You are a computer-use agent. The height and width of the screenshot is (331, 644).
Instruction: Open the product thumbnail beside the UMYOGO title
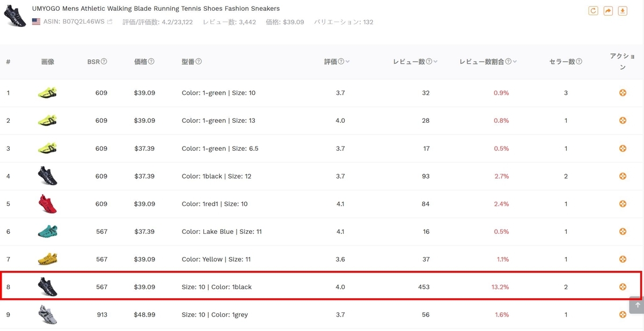click(x=15, y=16)
